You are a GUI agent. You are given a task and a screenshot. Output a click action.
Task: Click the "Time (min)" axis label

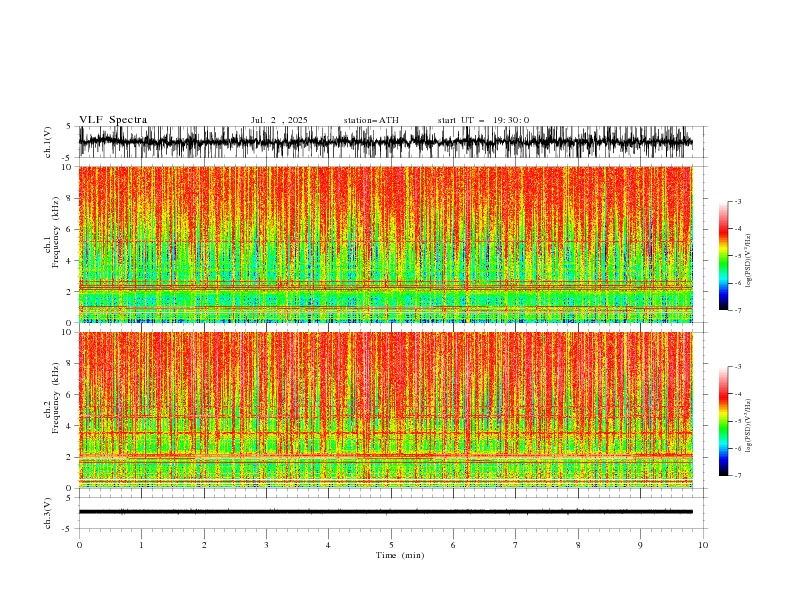(400, 555)
